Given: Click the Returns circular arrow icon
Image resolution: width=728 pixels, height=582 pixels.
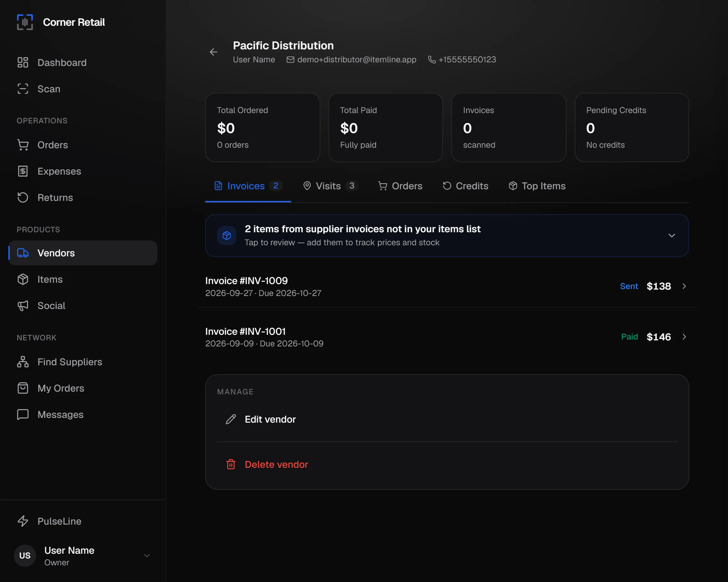Looking at the screenshot, I should click(x=23, y=197).
